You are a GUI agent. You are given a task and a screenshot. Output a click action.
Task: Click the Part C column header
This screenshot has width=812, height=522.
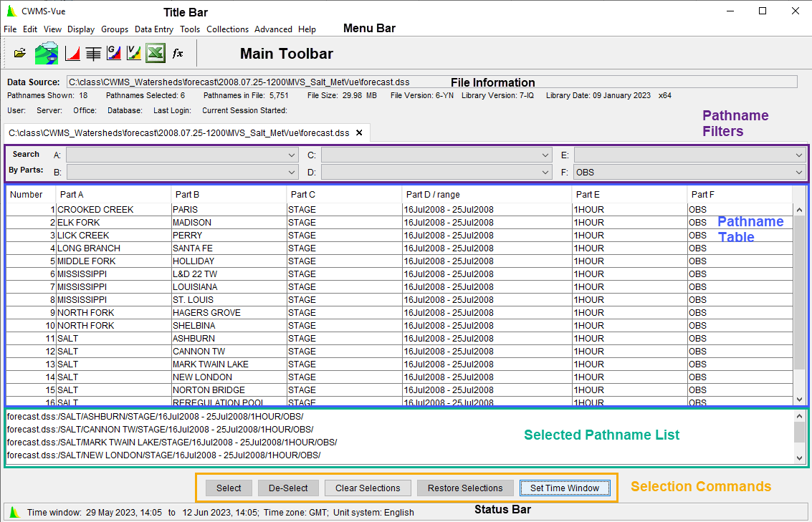pyautogui.click(x=344, y=195)
